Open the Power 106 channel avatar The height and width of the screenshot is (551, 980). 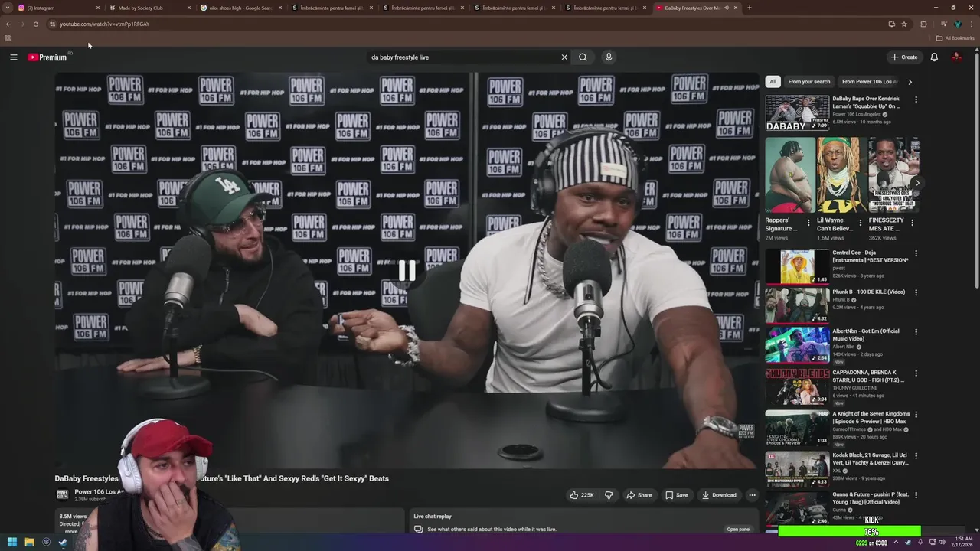(62, 494)
